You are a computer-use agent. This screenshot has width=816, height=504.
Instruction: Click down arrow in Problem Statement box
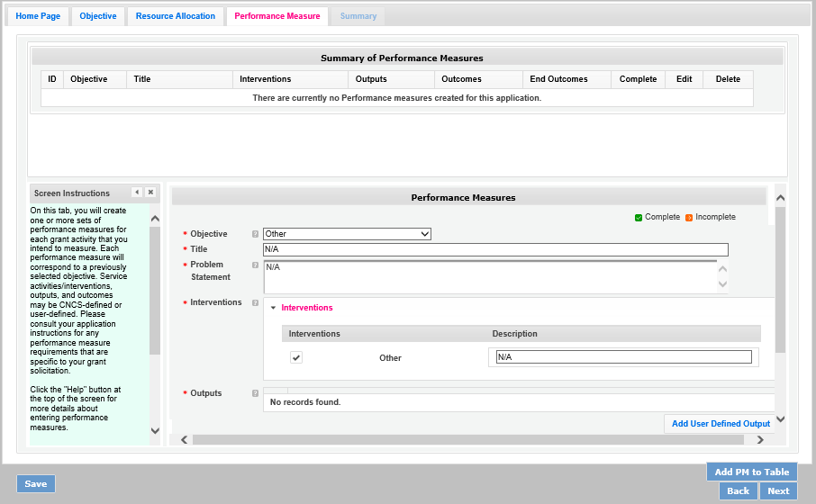click(x=723, y=284)
